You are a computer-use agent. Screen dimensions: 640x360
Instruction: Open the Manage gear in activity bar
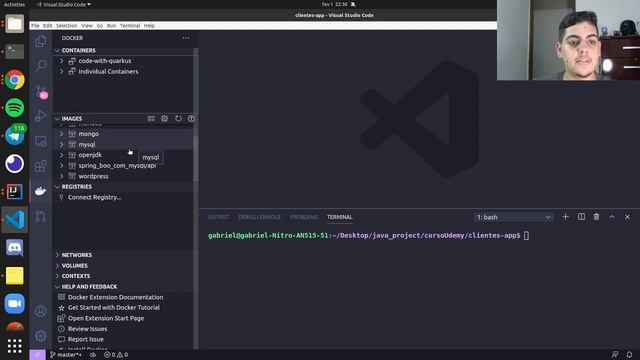[40, 336]
